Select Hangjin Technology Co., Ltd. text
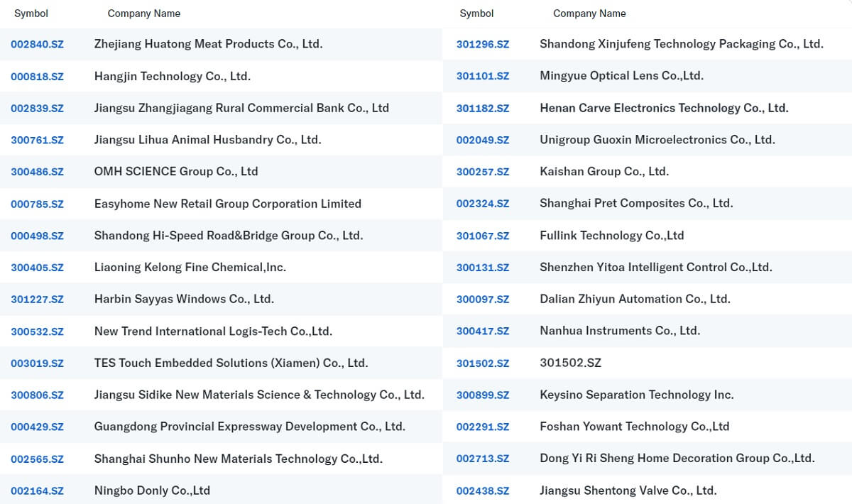 coord(173,76)
